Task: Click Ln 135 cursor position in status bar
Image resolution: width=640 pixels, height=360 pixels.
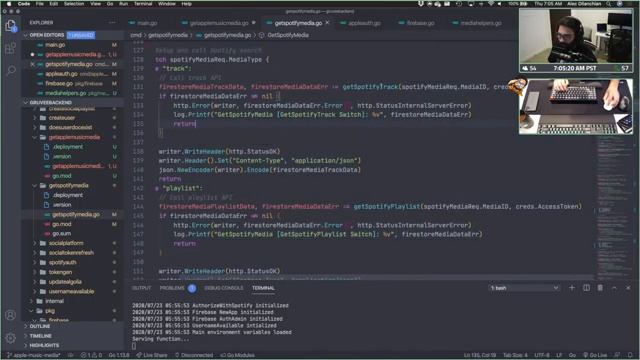Action: 480,355
